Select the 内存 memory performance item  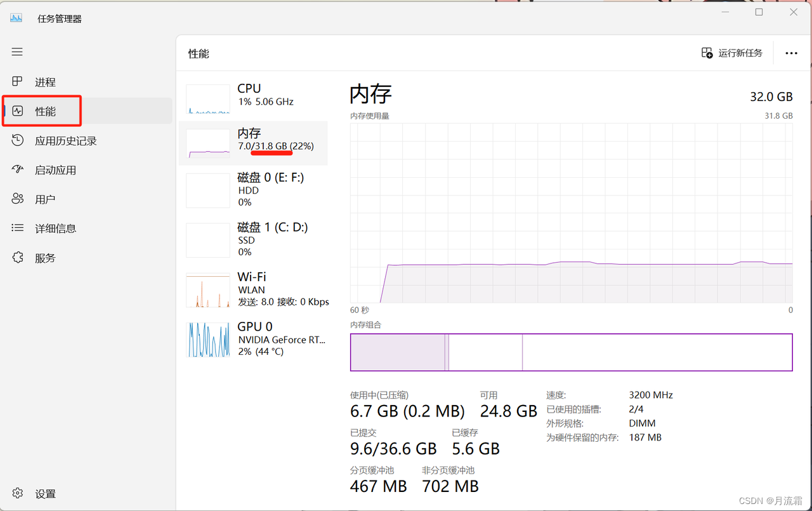[254, 143]
